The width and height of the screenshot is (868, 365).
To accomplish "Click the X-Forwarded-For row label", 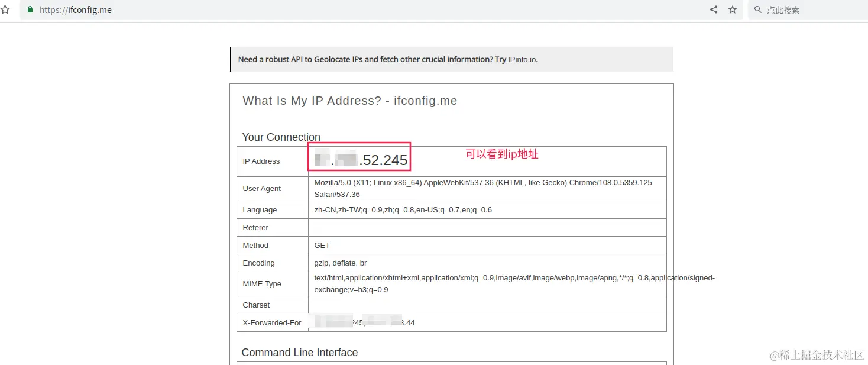I will (x=271, y=323).
